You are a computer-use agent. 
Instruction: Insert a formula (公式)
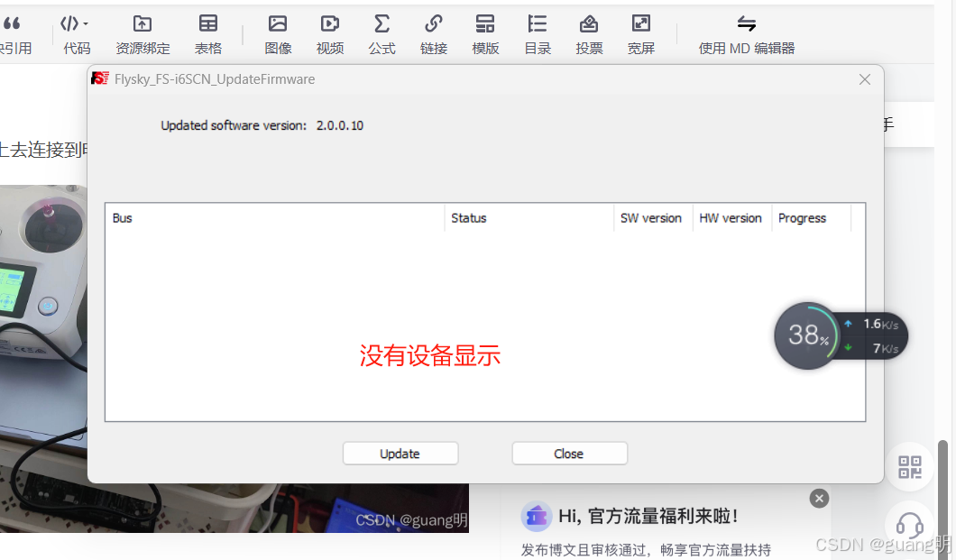point(381,34)
